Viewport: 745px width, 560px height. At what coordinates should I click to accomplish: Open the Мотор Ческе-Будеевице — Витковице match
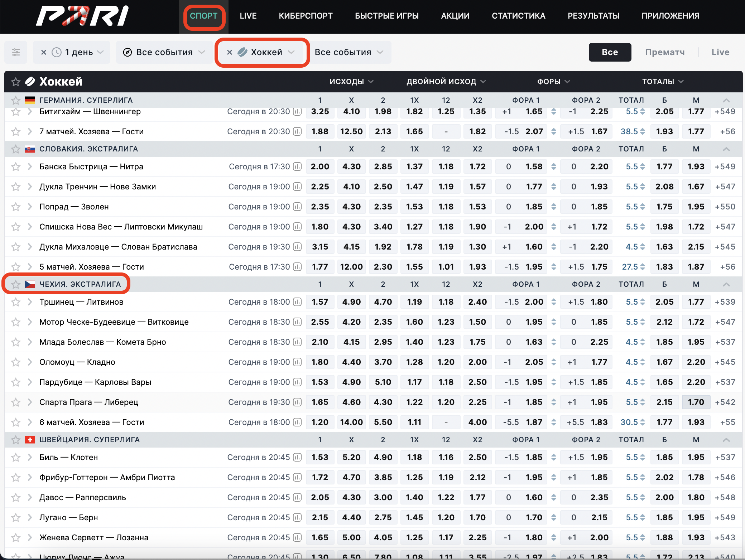(114, 322)
